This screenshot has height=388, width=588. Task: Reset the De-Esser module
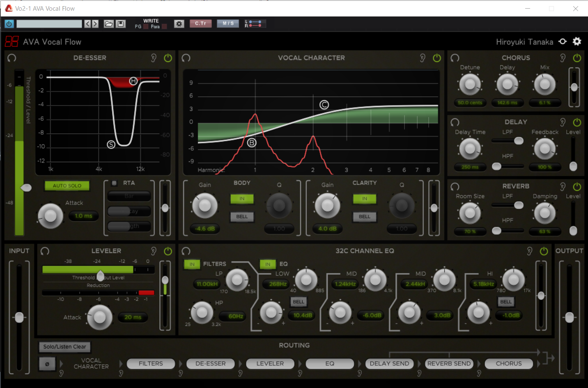[x=12, y=58]
